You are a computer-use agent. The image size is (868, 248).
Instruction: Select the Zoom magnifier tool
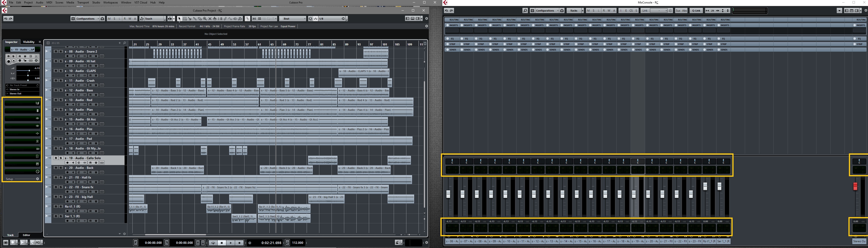coord(205,19)
